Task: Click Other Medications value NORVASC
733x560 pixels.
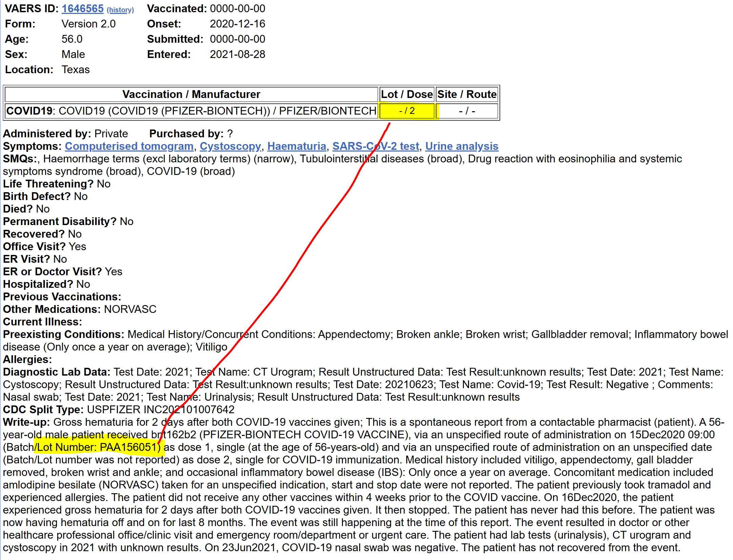Action: pyautogui.click(x=130, y=309)
